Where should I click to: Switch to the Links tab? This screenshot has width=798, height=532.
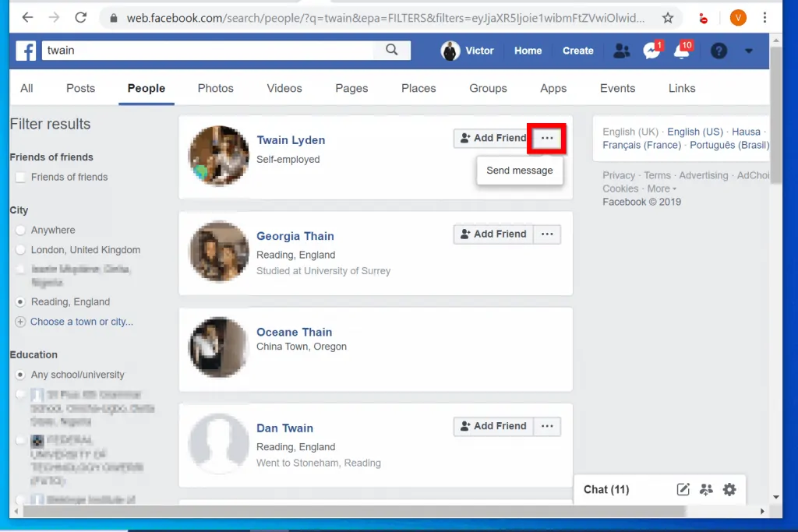[x=681, y=88]
